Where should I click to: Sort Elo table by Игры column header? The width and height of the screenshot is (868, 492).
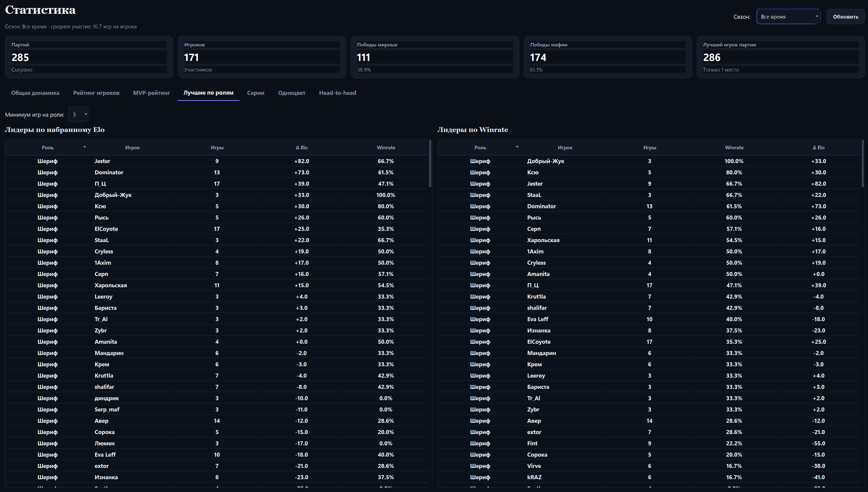[x=217, y=148]
